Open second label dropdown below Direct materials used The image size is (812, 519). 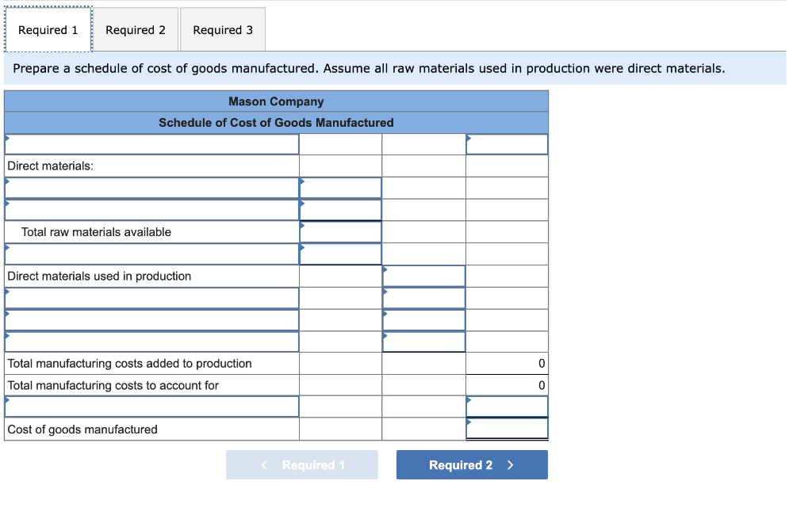tap(151, 320)
